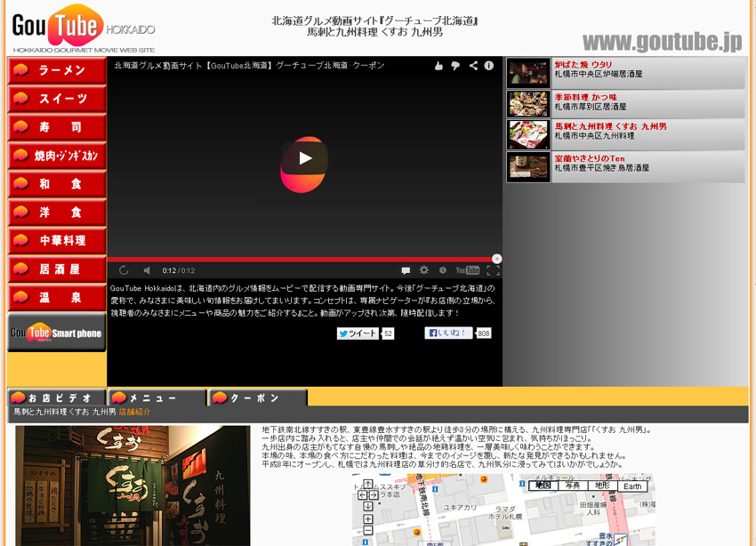Pan the map left with arrow
The image size is (756, 546).
(363, 495)
